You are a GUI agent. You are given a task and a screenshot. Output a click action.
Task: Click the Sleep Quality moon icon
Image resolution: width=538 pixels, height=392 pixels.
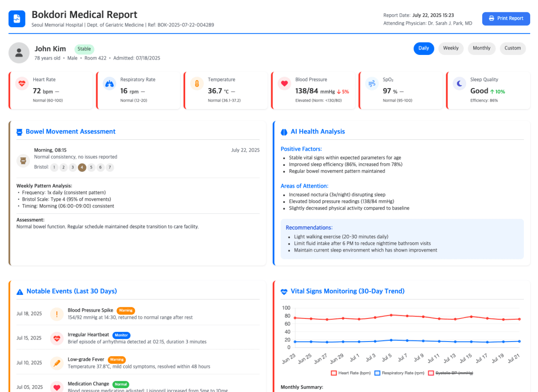pos(459,83)
